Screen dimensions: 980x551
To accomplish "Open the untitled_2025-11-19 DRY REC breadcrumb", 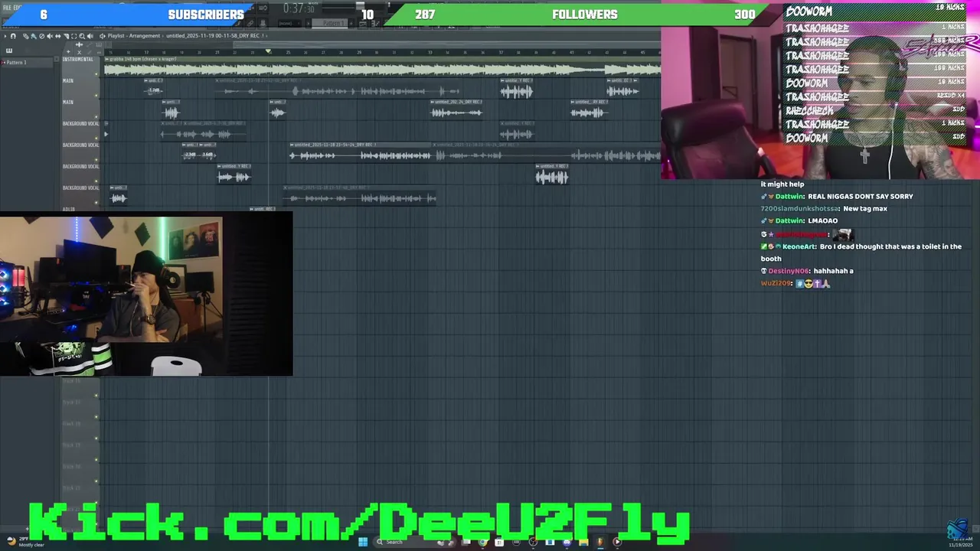I will point(214,36).
